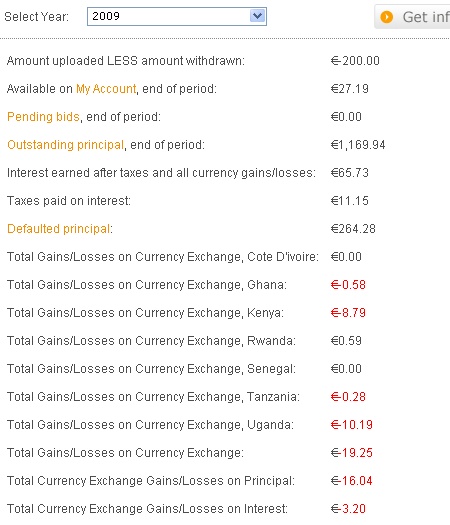The height and width of the screenshot is (525, 450).
Task: Click the €27.19 available balance
Action: click(350, 89)
